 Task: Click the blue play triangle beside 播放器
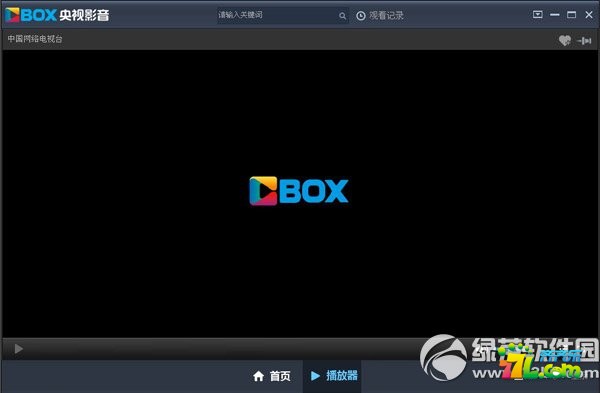tap(315, 376)
